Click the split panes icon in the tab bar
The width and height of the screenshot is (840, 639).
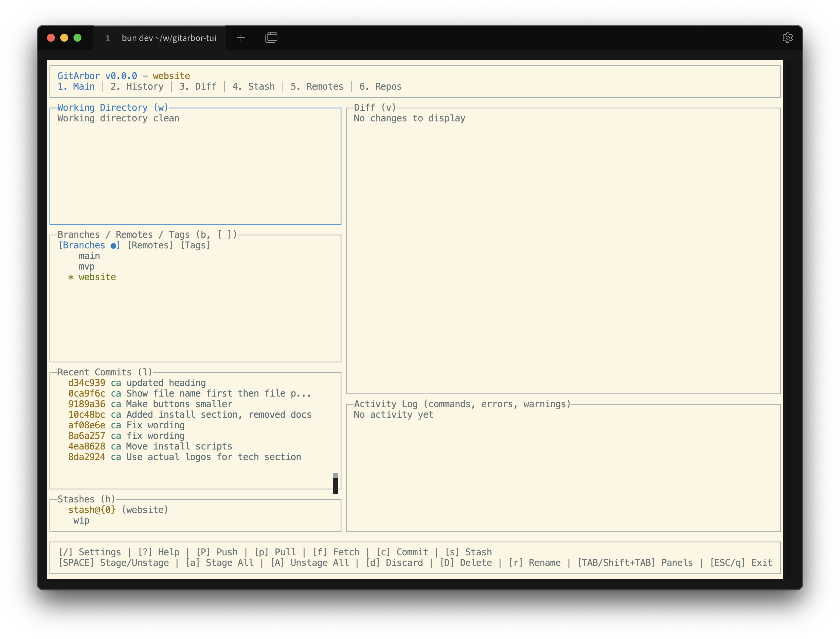(x=271, y=37)
